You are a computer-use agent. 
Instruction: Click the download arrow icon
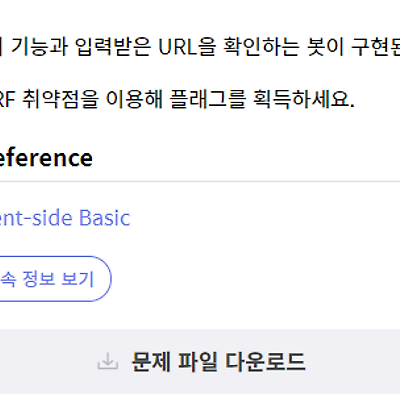click(x=108, y=362)
